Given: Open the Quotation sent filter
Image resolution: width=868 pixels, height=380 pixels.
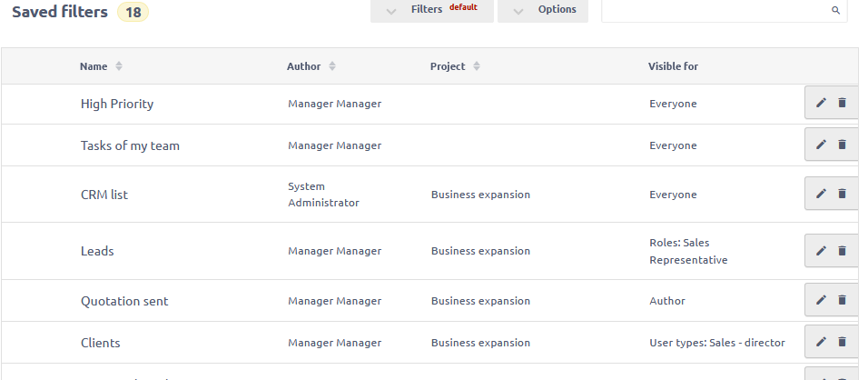Looking at the screenshot, I should [124, 301].
